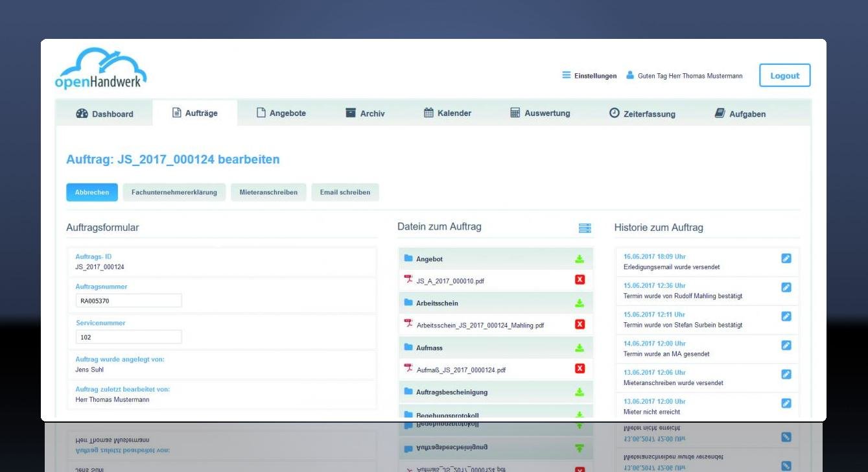This screenshot has width=868, height=472.
Task: Upload file to Auftragsbescheinigung folder
Action: 580,392
